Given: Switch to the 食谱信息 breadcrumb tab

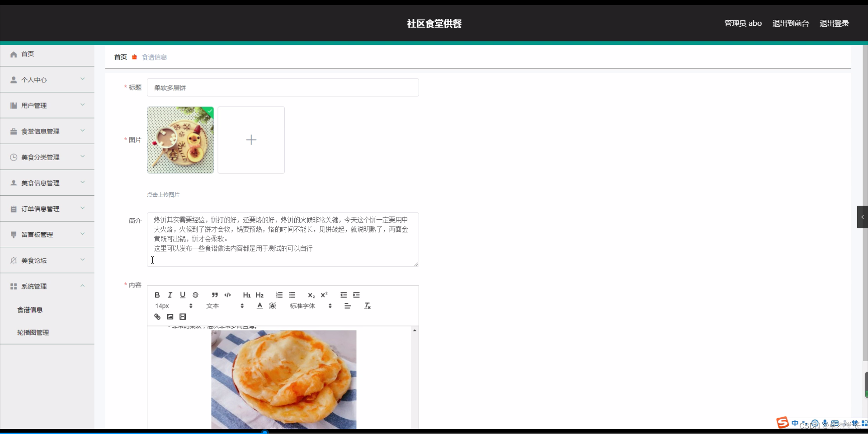Looking at the screenshot, I should coord(154,57).
